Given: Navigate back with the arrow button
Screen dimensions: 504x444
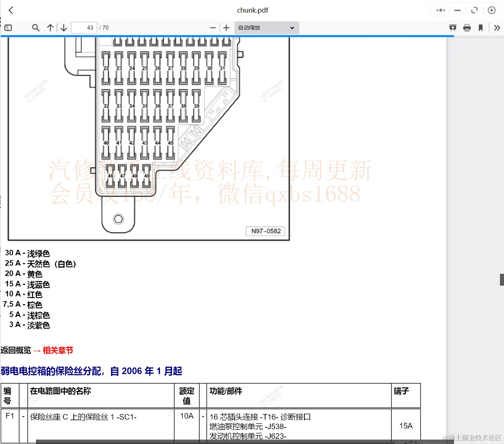Looking at the screenshot, I should click(11, 10).
